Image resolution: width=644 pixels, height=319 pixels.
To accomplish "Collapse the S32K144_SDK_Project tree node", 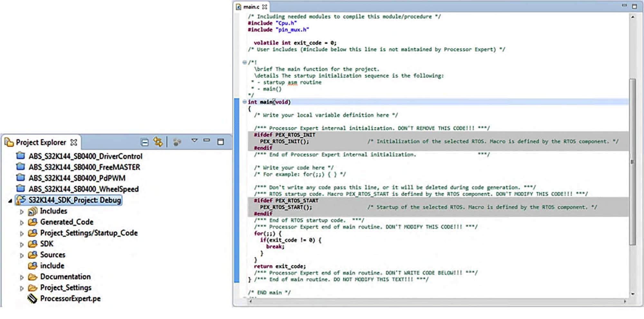I will [x=10, y=201].
